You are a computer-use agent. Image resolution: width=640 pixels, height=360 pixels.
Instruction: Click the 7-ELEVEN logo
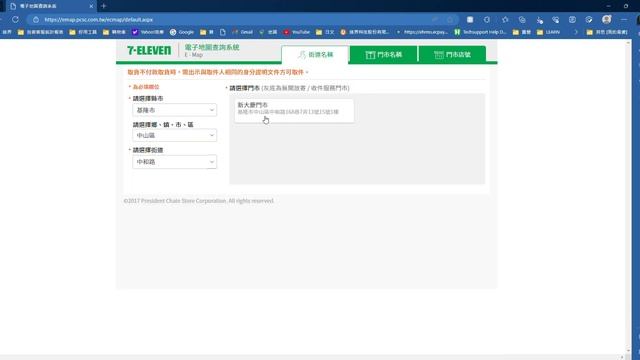[149, 50]
